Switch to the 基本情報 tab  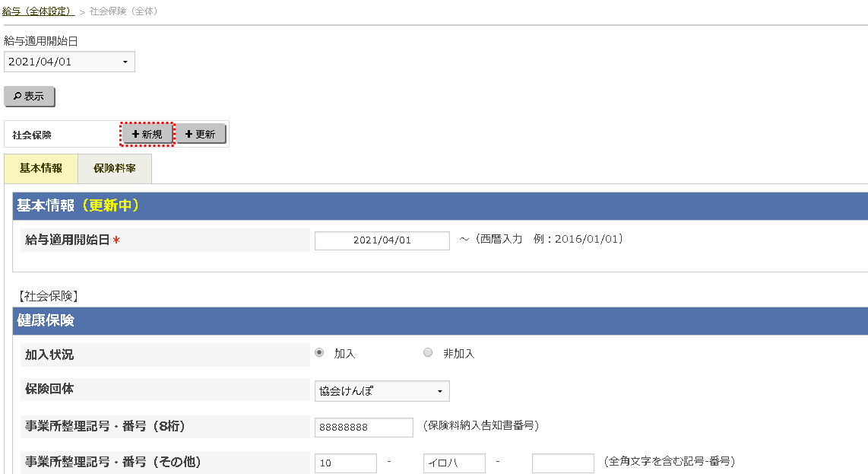40,168
